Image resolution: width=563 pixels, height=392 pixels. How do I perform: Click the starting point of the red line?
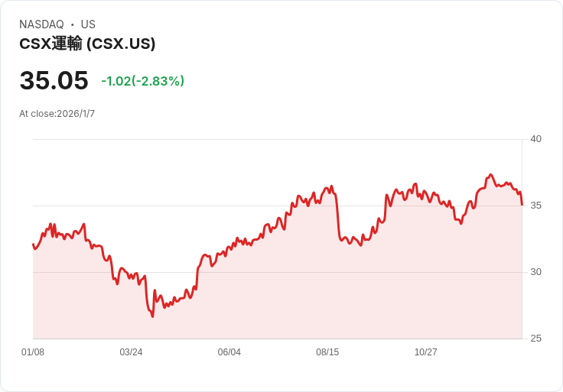(33, 245)
